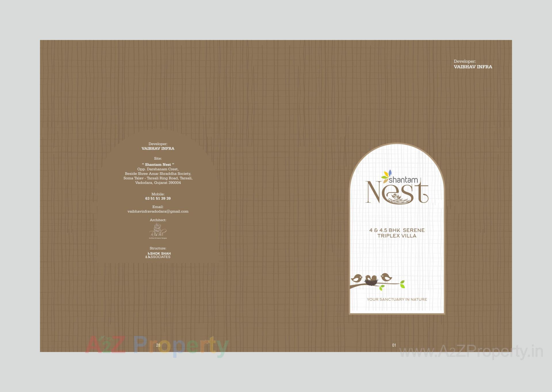Screen dimensions: 552x392
Task: Select the ASHOK SHAH & ASSOCIATES text
Action: tap(158, 255)
